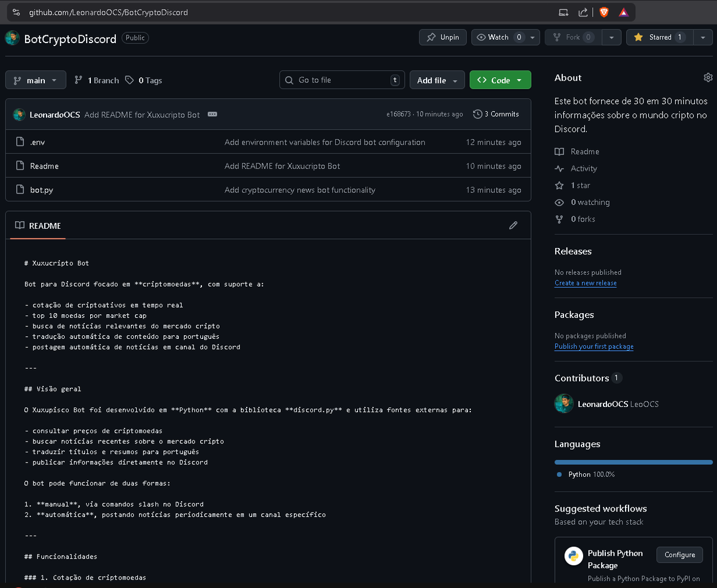The width and height of the screenshot is (717, 588).
Task: View the 1 Branch link
Action: 97,80
